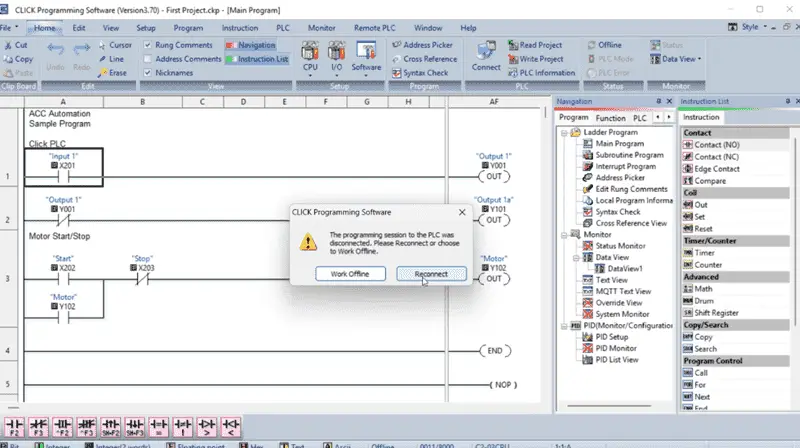Enable Address Comments checkbox
The image size is (800, 448).
pyautogui.click(x=147, y=59)
